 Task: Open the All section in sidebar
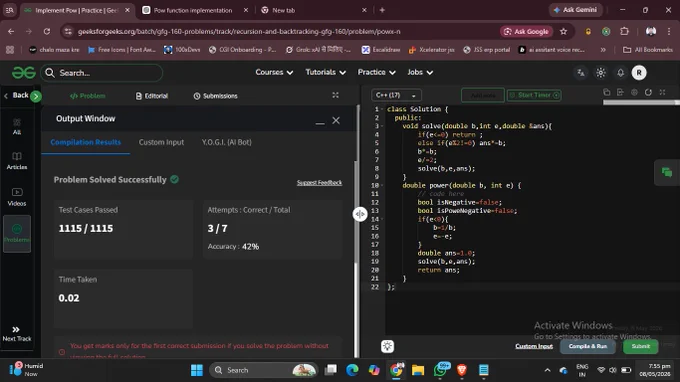click(16, 127)
